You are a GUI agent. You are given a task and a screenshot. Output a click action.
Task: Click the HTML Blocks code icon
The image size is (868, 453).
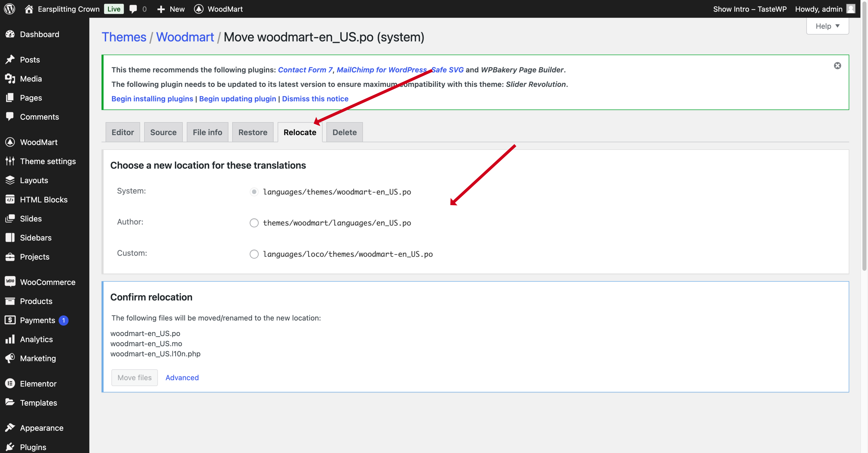(10, 199)
